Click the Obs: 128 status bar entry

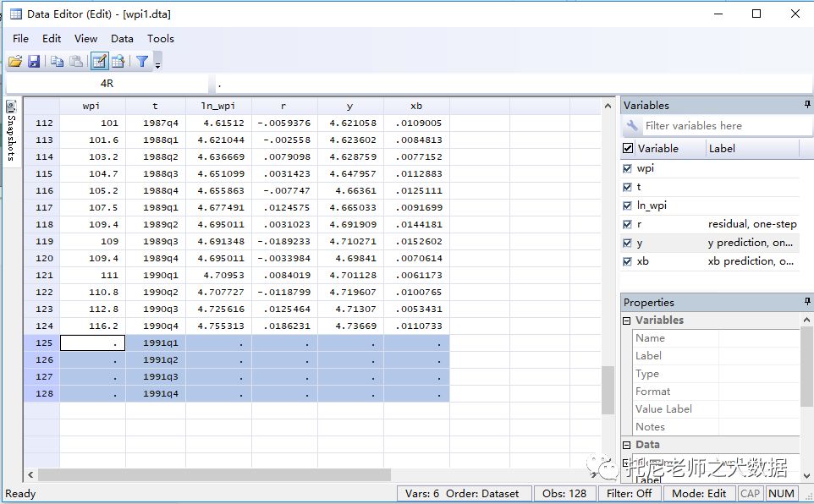click(x=564, y=494)
